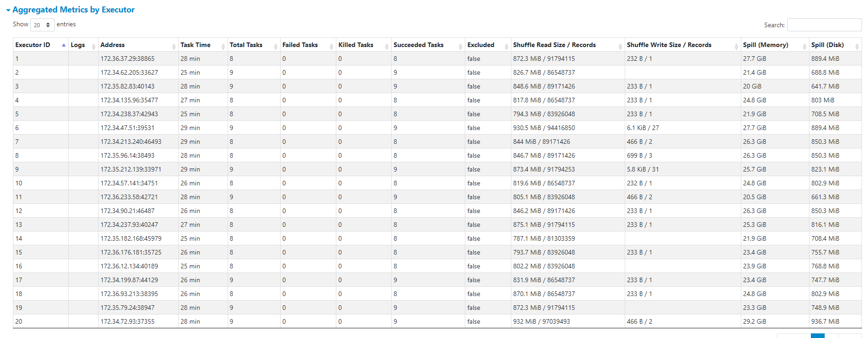This screenshot has height=338, width=868.
Task: Select the 20 GiB spill memory cell
Action: pos(752,86)
